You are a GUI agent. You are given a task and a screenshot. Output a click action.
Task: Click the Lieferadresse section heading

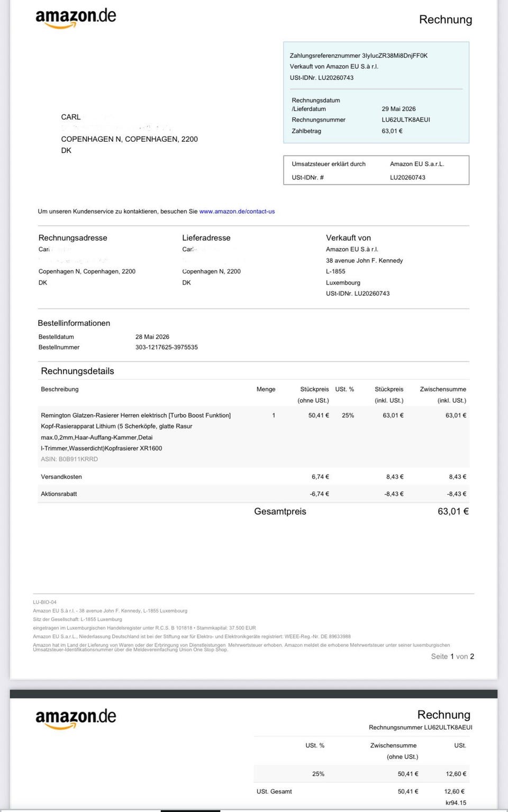coord(206,238)
